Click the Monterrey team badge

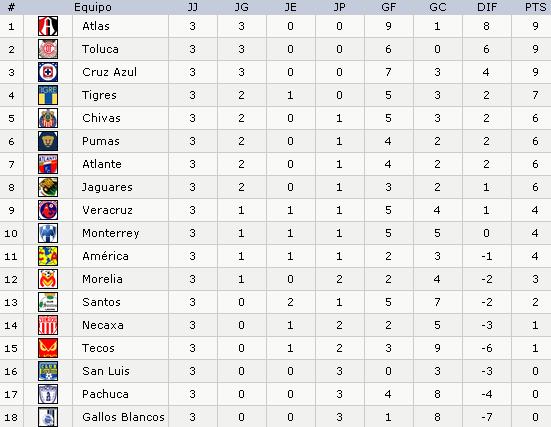pos(48,233)
